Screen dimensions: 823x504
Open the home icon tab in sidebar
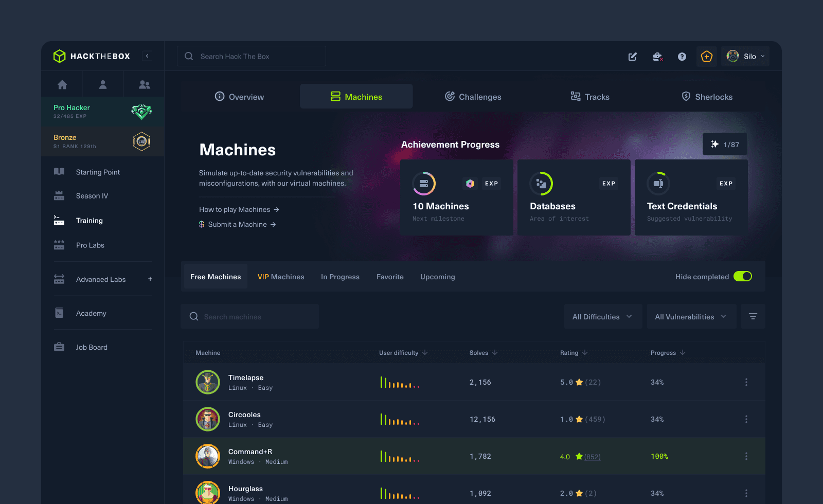click(62, 84)
